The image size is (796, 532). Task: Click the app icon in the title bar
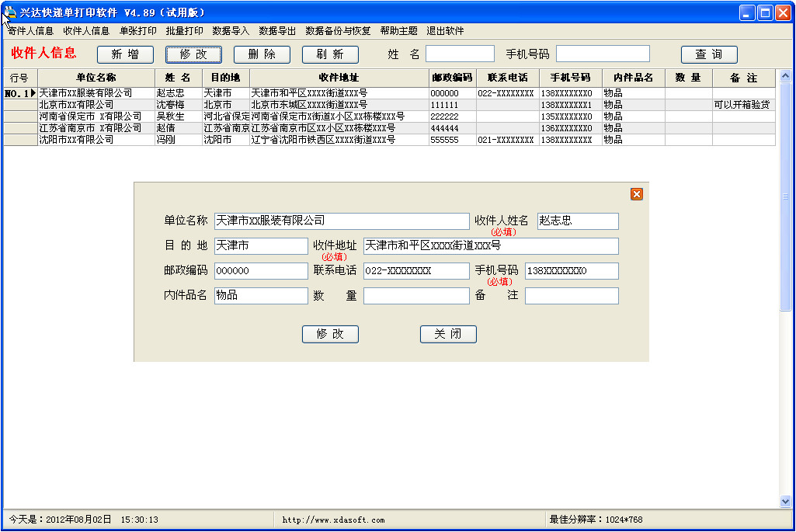(9, 12)
